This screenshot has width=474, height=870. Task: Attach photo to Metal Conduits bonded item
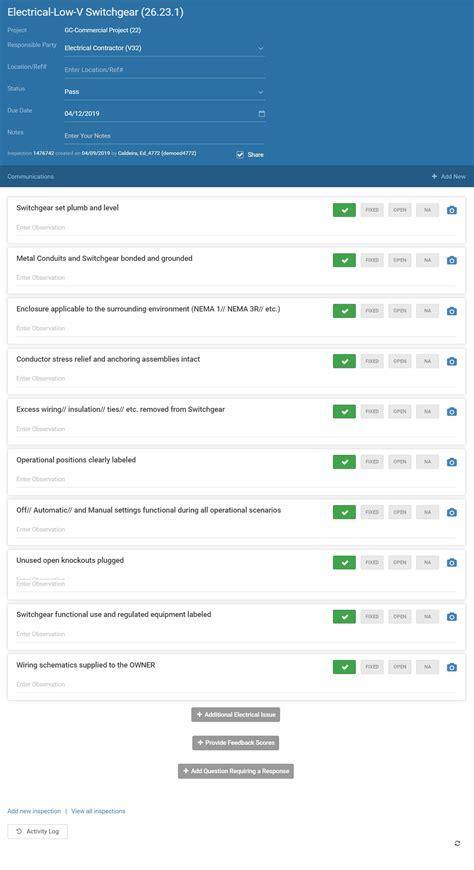(x=452, y=260)
